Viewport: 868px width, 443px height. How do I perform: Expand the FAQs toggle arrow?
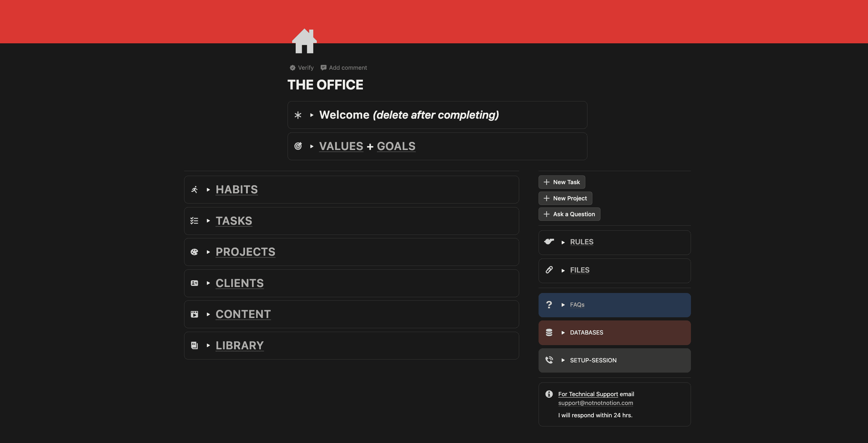point(563,305)
